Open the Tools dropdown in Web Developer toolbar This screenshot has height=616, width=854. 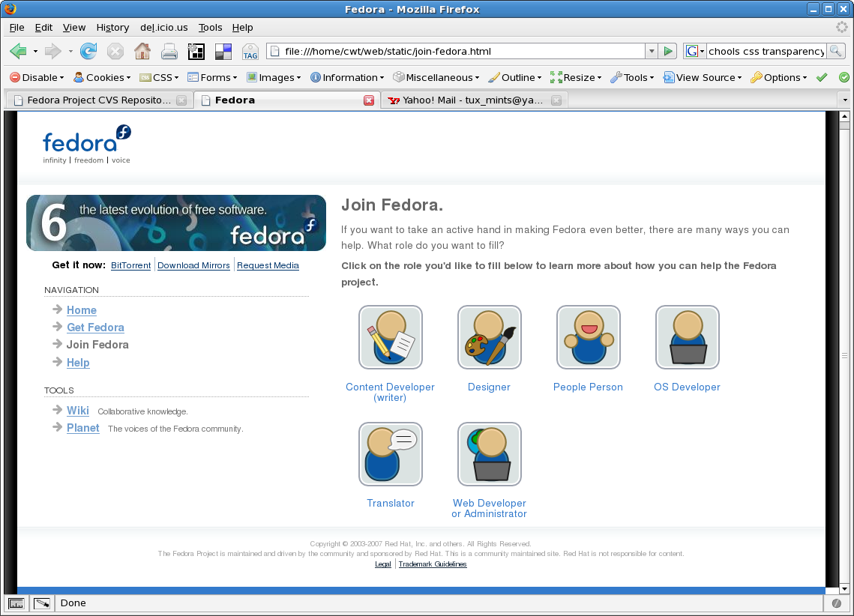(x=632, y=77)
